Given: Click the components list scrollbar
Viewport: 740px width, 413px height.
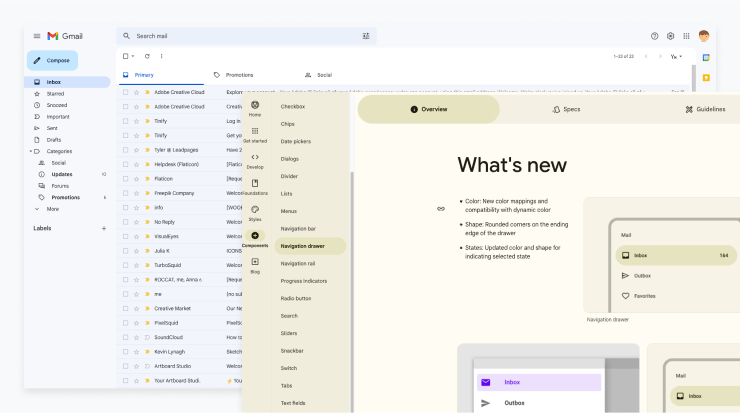Looking at the screenshot, I should (x=352, y=290).
